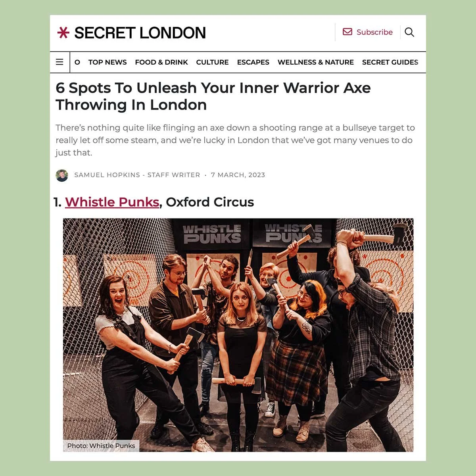The height and width of the screenshot is (476, 476).
Task: Click the axe throwing group photo
Action: [238, 335]
